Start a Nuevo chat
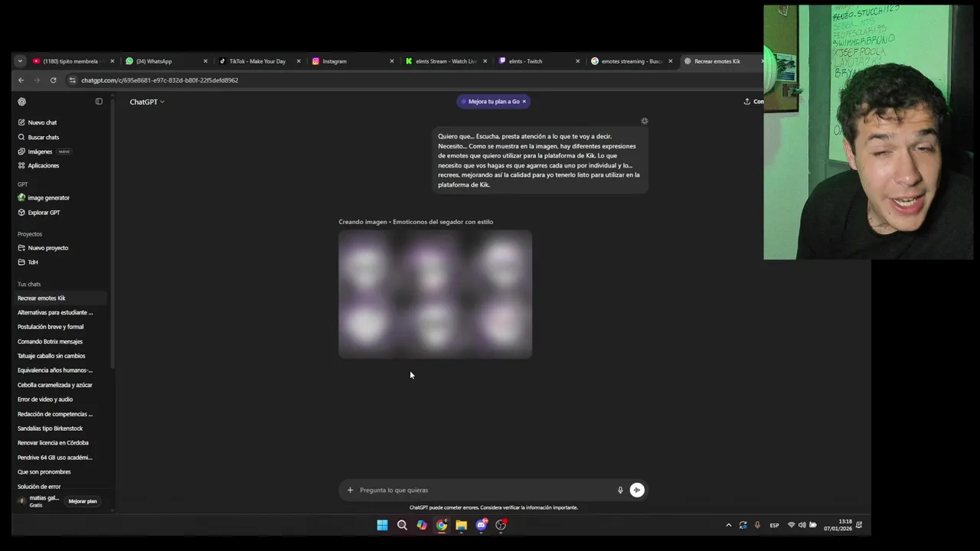980x551 pixels. [42, 122]
